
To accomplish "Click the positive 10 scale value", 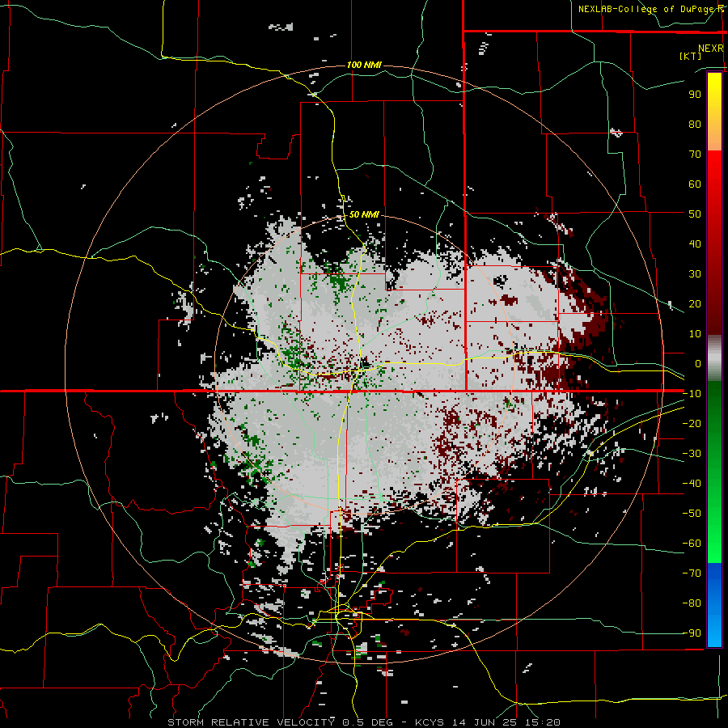I will pyautogui.click(x=695, y=334).
